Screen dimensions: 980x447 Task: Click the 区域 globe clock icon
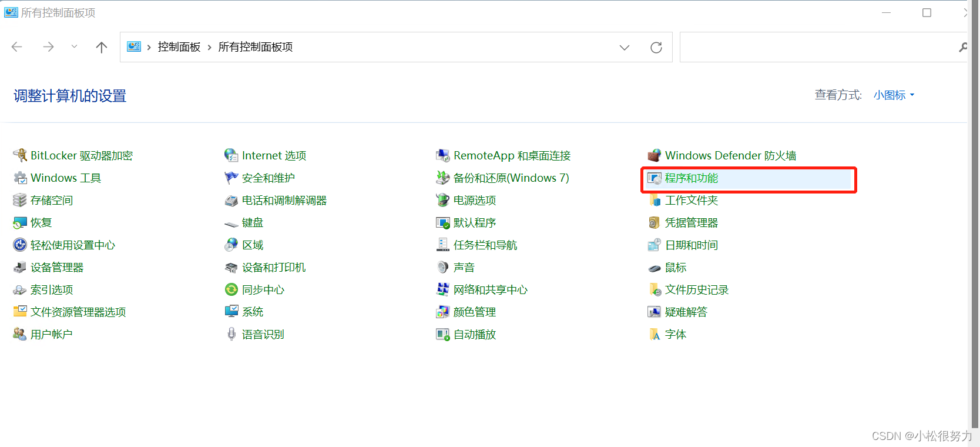click(x=231, y=245)
